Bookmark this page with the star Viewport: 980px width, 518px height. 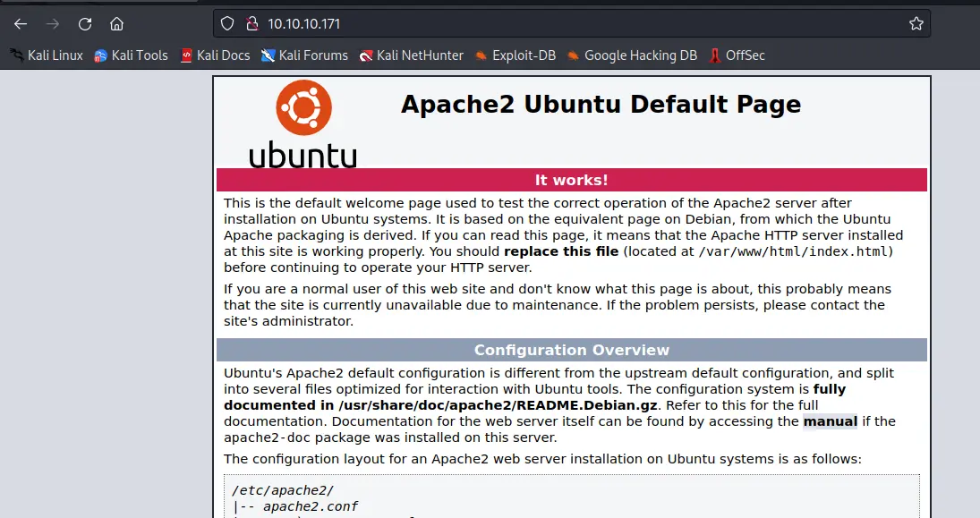(x=916, y=24)
